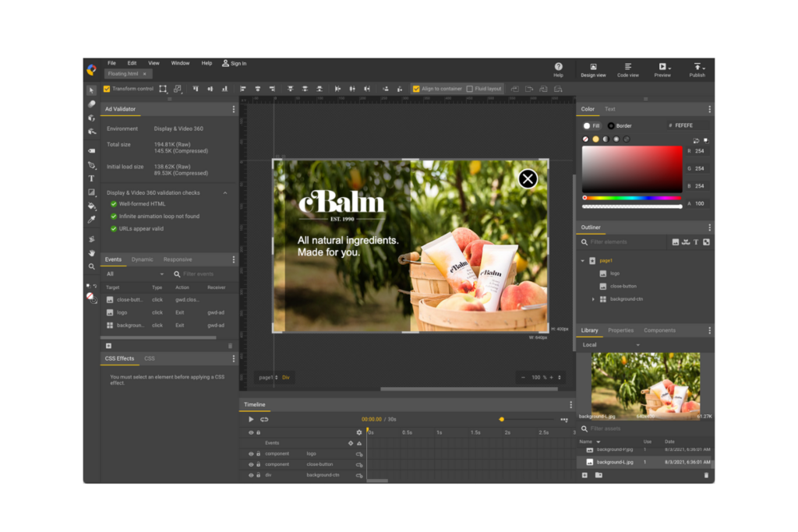
Task: Create new folder in Library
Action: pos(598,475)
